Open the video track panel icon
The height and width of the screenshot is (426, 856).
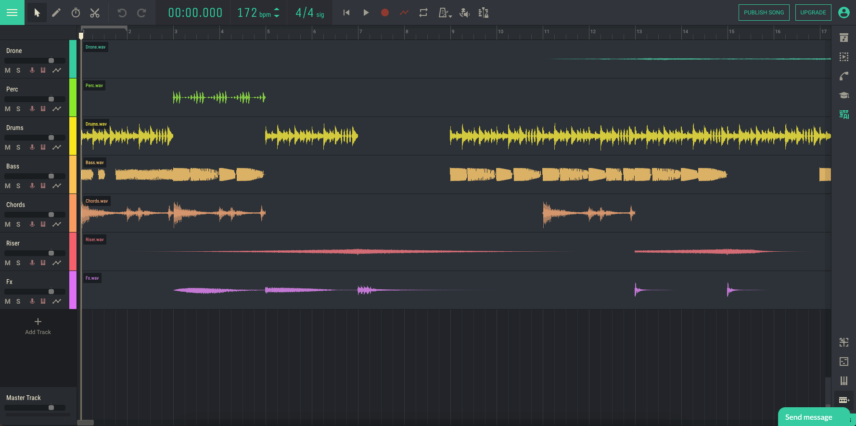844,56
